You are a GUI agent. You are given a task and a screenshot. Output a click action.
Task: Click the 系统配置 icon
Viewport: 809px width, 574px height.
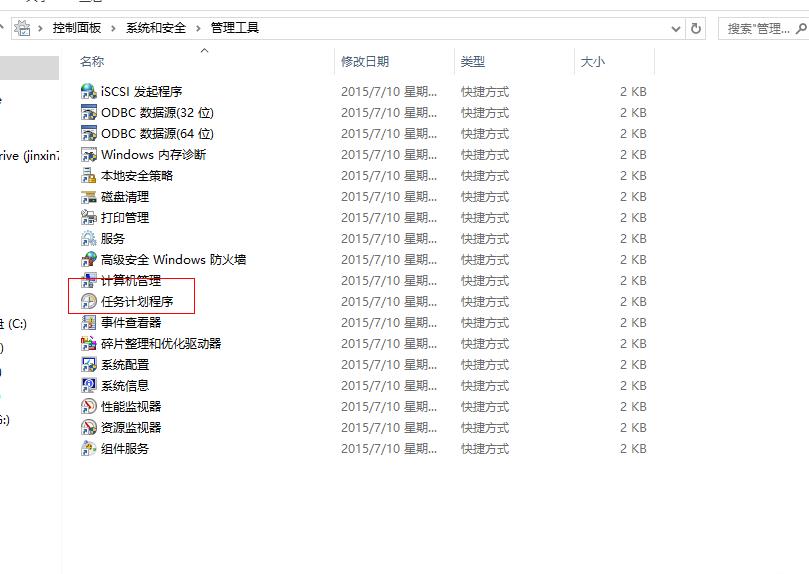(x=89, y=365)
